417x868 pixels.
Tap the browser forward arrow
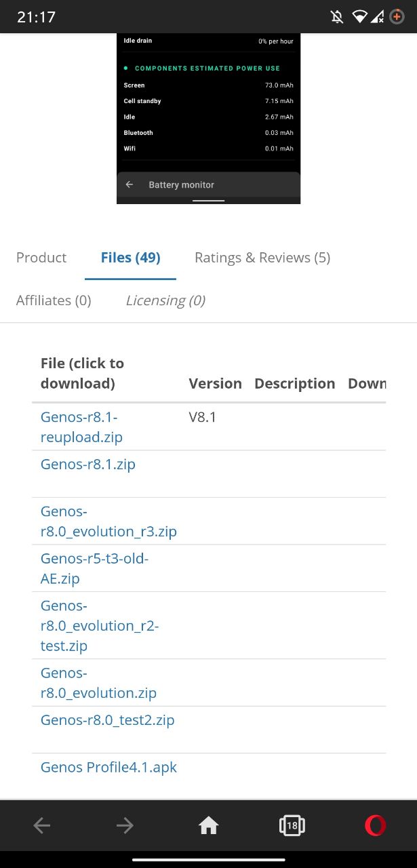tap(125, 825)
